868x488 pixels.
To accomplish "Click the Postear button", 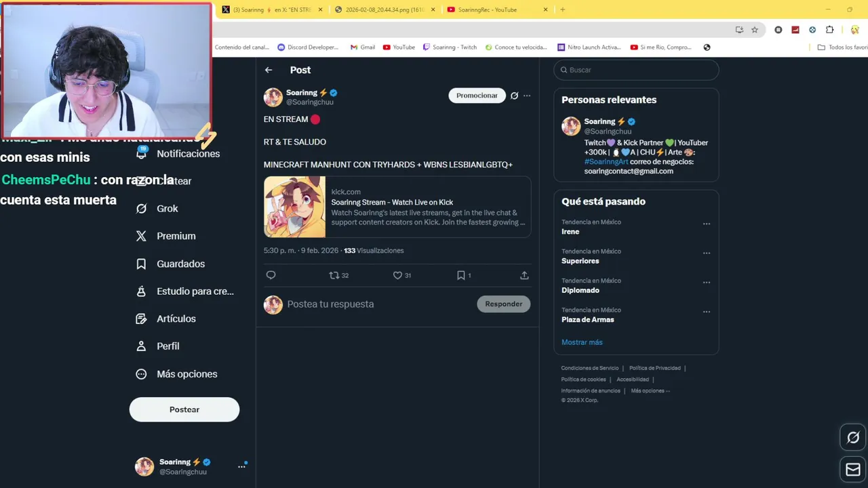I will (184, 409).
